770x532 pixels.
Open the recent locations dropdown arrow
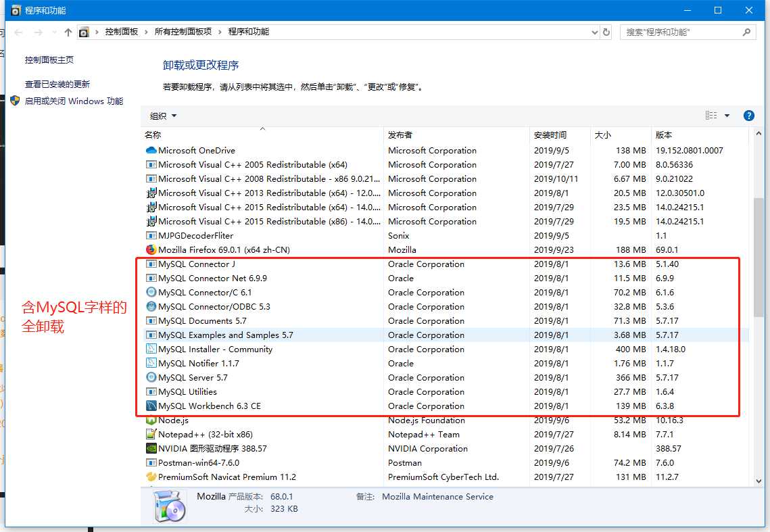(x=54, y=32)
